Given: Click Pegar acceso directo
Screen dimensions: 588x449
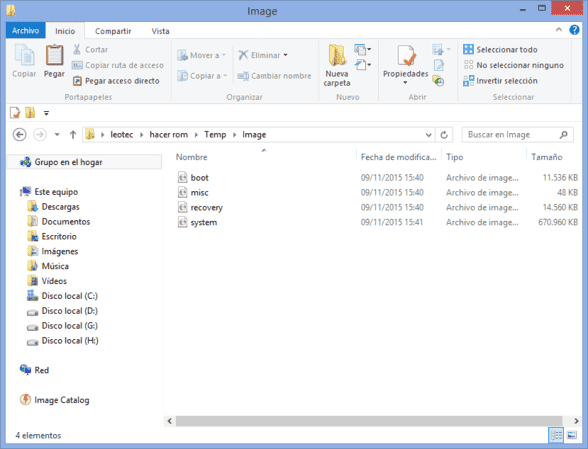Looking at the screenshot, I should (x=116, y=81).
